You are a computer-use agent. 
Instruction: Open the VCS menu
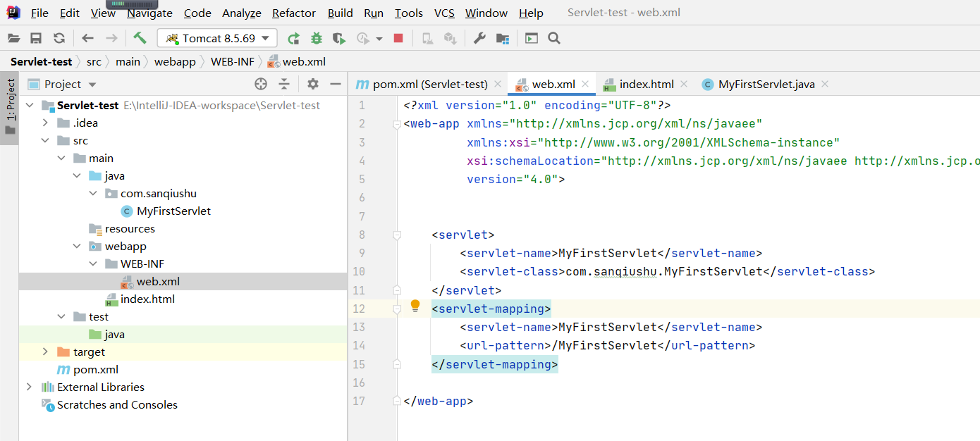444,13
